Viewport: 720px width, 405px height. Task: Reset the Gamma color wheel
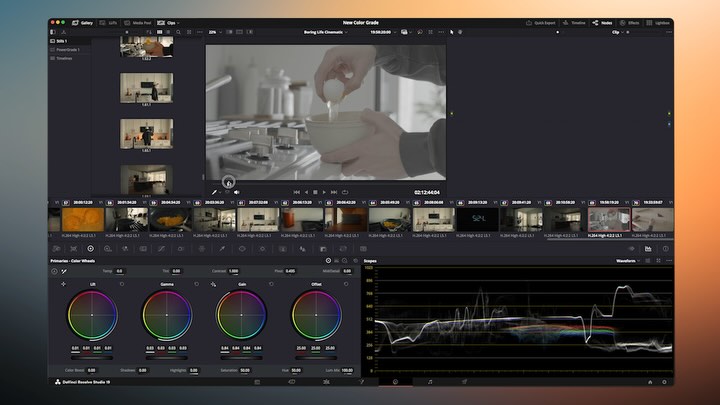[x=197, y=284]
